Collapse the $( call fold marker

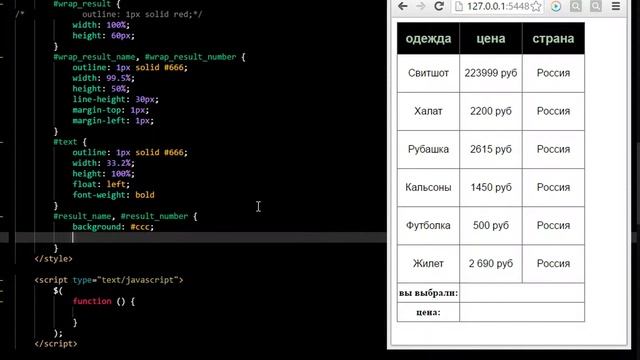click(x=2, y=291)
